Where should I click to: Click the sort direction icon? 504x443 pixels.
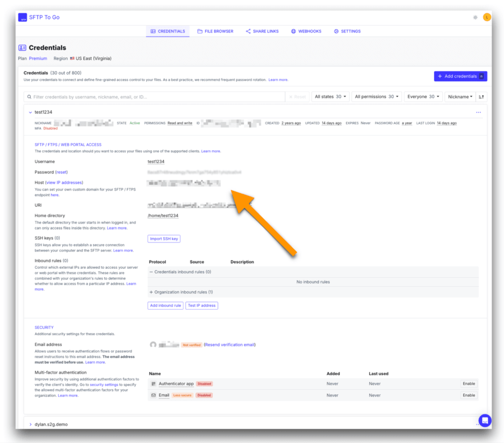click(481, 97)
